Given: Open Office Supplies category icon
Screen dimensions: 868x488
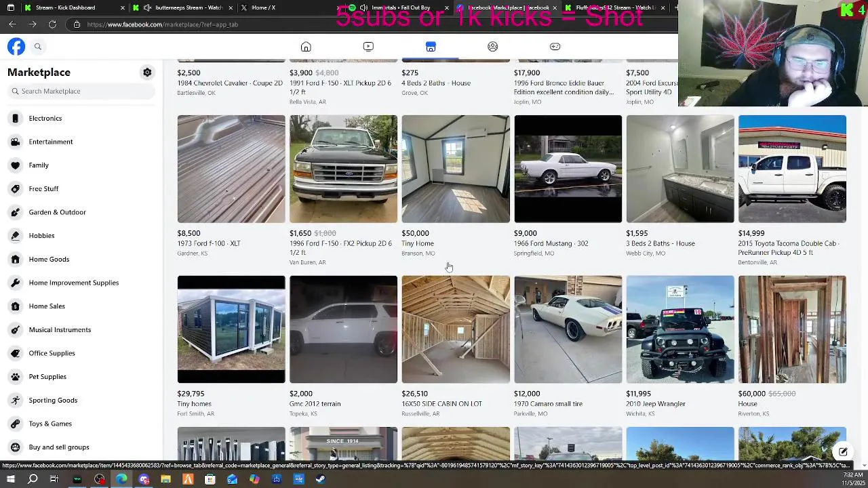Looking at the screenshot, I should click(x=15, y=353).
